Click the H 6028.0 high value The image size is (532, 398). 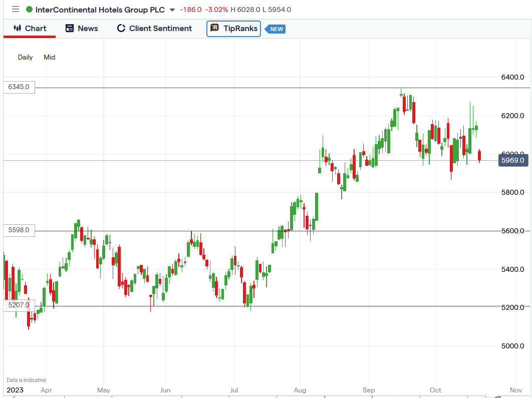click(245, 10)
